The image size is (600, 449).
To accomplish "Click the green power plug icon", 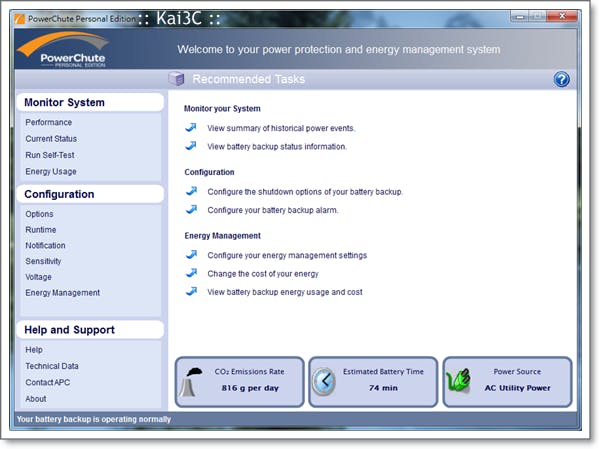I will click(x=459, y=382).
